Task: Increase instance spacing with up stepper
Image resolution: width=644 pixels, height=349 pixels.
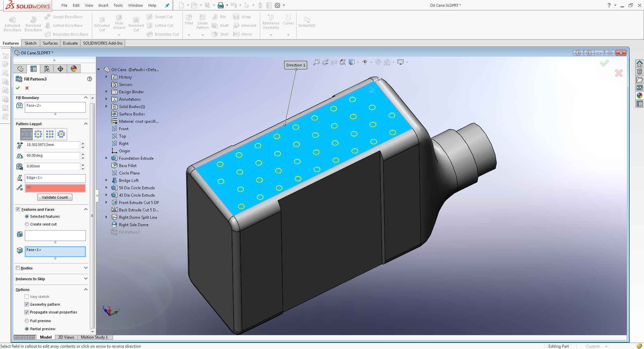Action: tap(83, 143)
